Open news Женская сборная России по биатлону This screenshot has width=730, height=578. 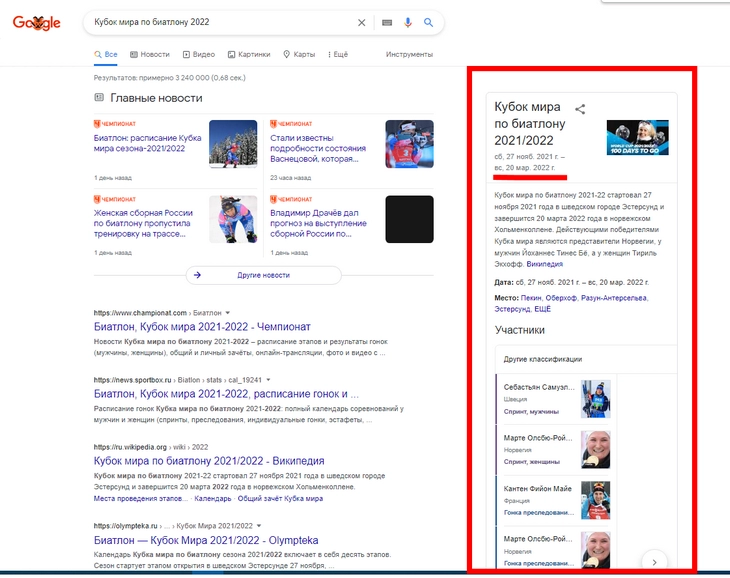tap(143, 223)
